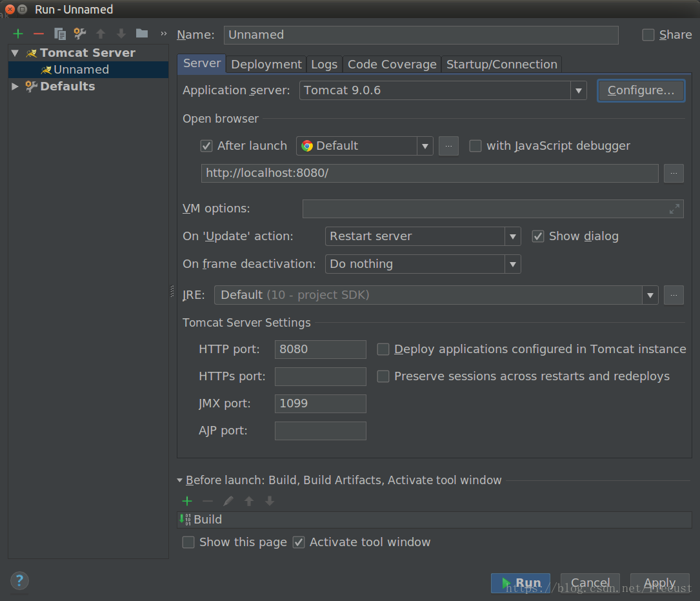The width and height of the screenshot is (700, 601).
Task: Enable Preserve sessions across restarts and redeploys
Action: (383, 377)
